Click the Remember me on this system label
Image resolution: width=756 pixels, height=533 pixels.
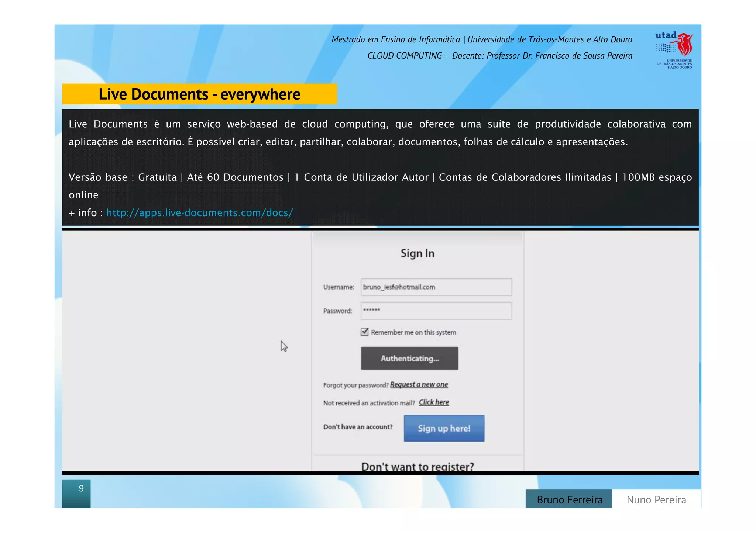(413, 332)
